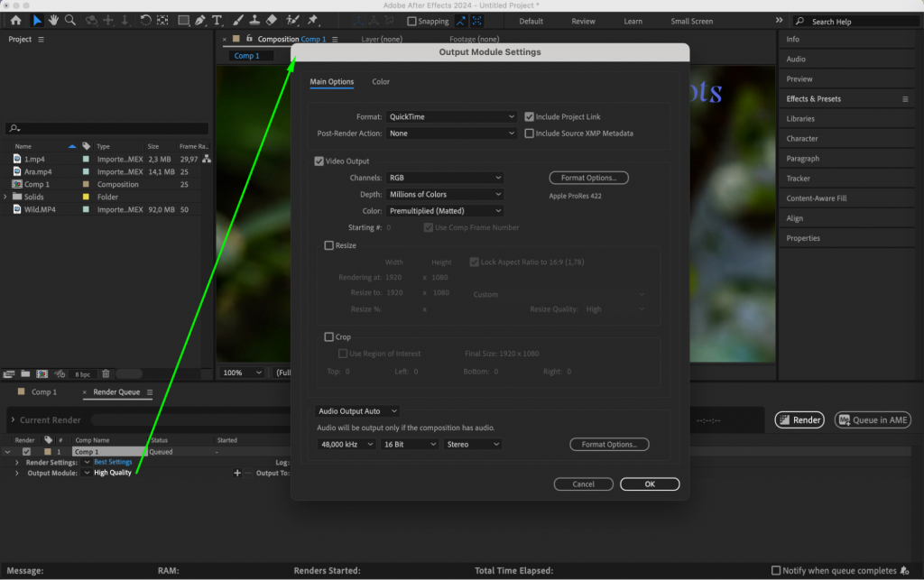Image resolution: width=924 pixels, height=580 pixels.
Task: Click the Home tool icon
Action: click(15, 19)
